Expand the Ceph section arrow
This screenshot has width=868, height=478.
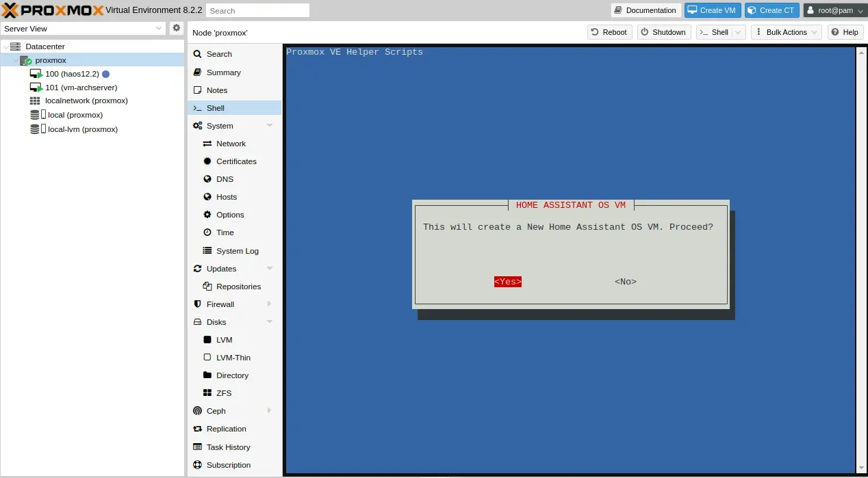[x=270, y=411]
